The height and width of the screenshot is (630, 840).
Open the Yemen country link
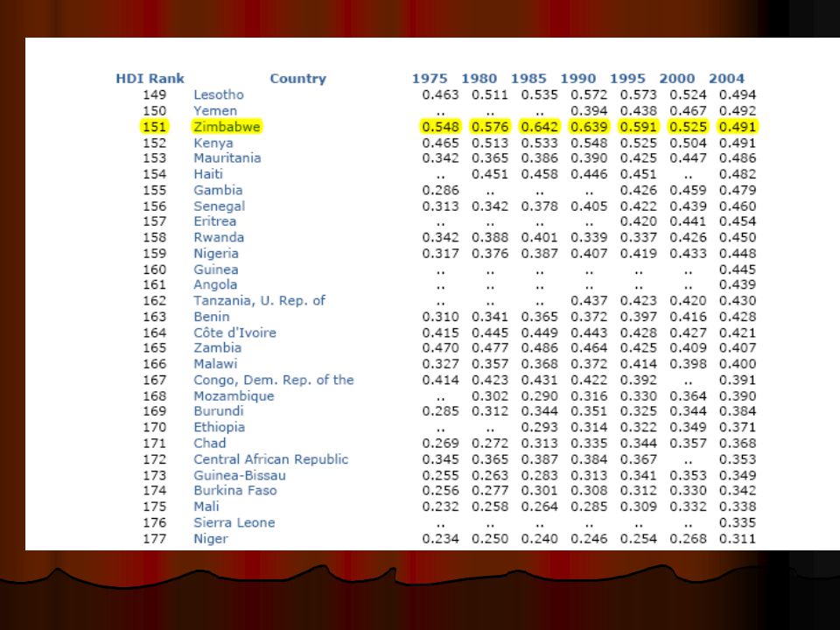pos(215,111)
